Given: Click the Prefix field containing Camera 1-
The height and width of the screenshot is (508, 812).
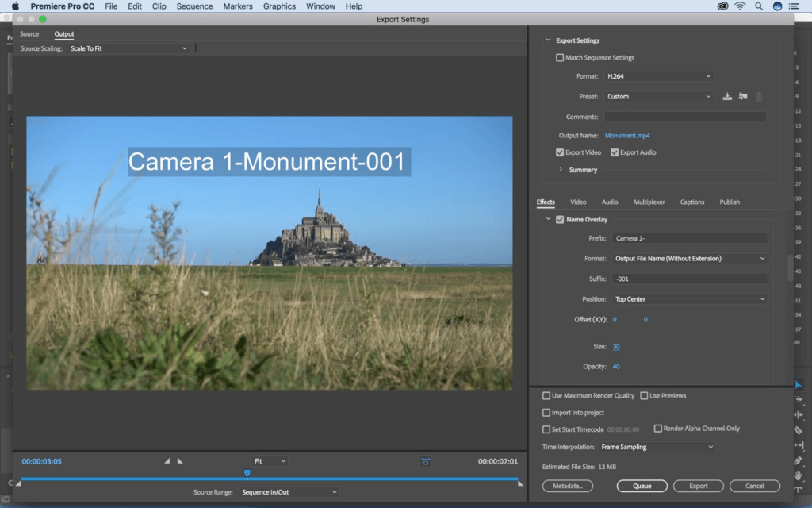Looking at the screenshot, I should (689, 238).
